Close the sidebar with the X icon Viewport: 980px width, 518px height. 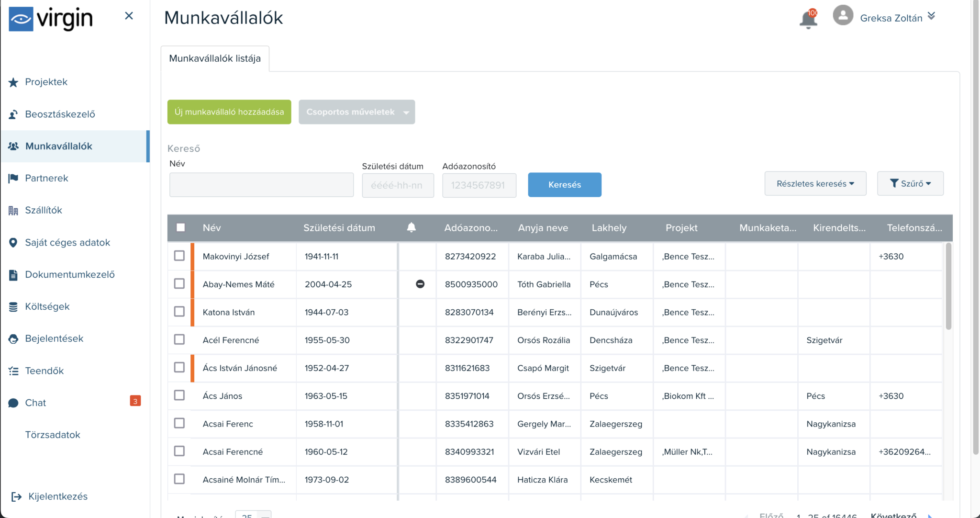tap(129, 16)
